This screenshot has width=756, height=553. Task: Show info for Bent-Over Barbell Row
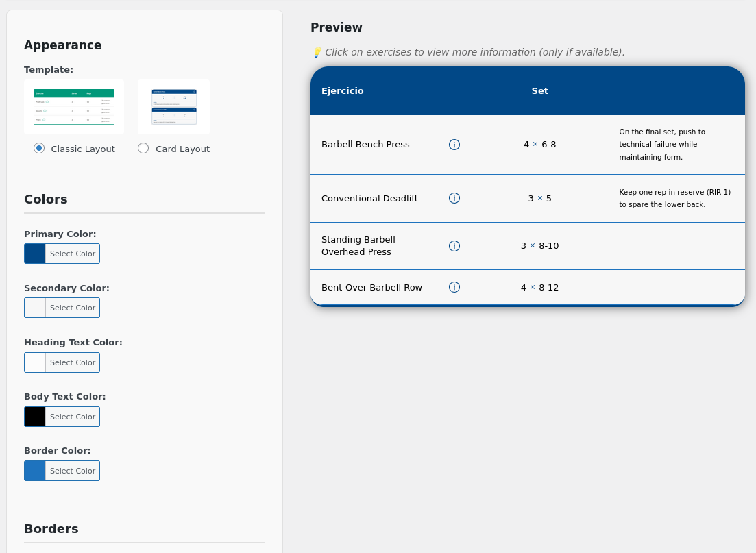pyautogui.click(x=454, y=287)
